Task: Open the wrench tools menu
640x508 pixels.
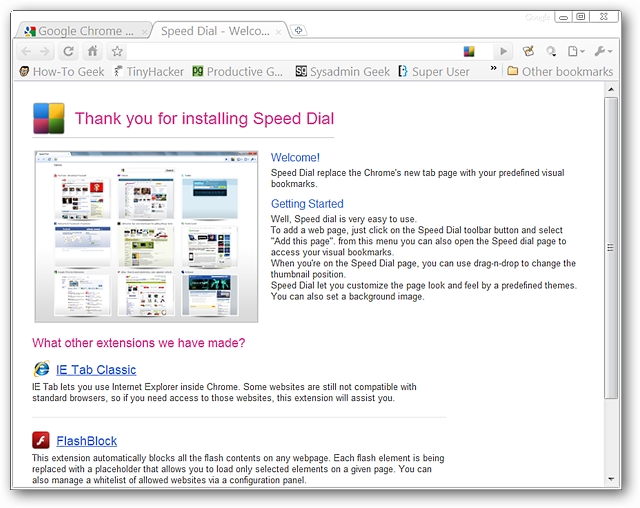Action: pos(603,51)
